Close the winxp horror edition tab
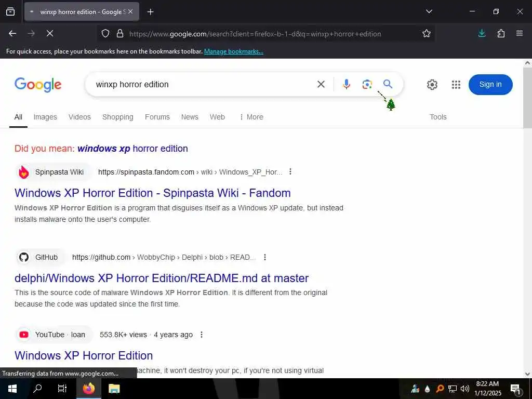This screenshot has height=399, width=532. pos(130,11)
